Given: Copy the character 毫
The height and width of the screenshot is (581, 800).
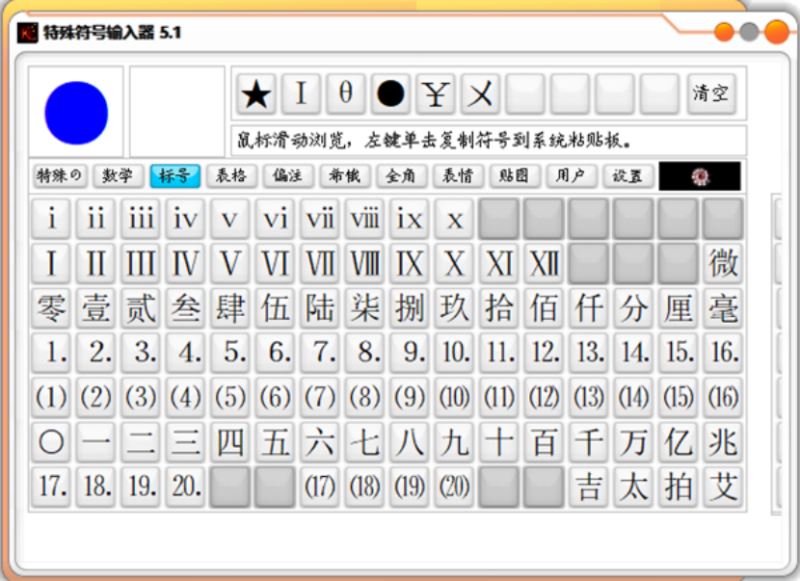Looking at the screenshot, I should [723, 308].
